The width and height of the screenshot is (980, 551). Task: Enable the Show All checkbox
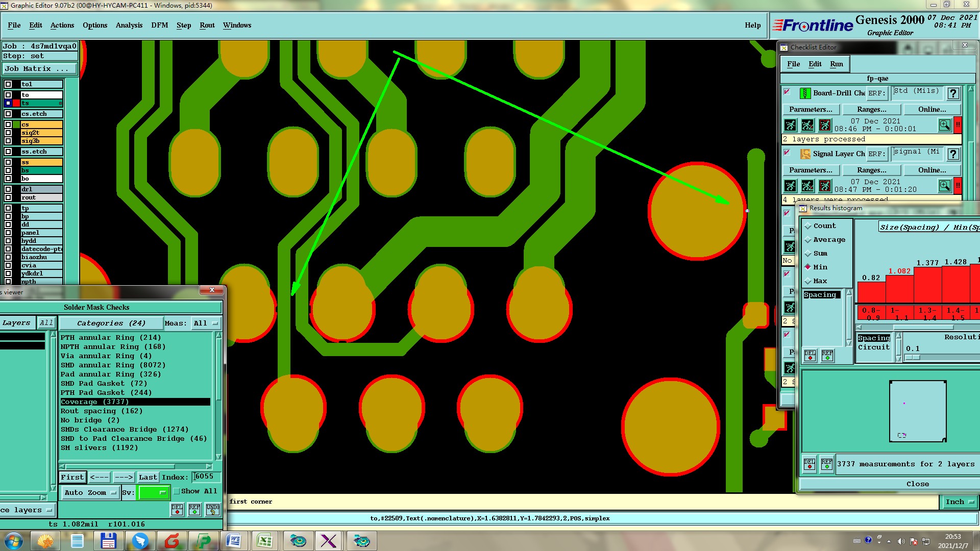(177, 491)
